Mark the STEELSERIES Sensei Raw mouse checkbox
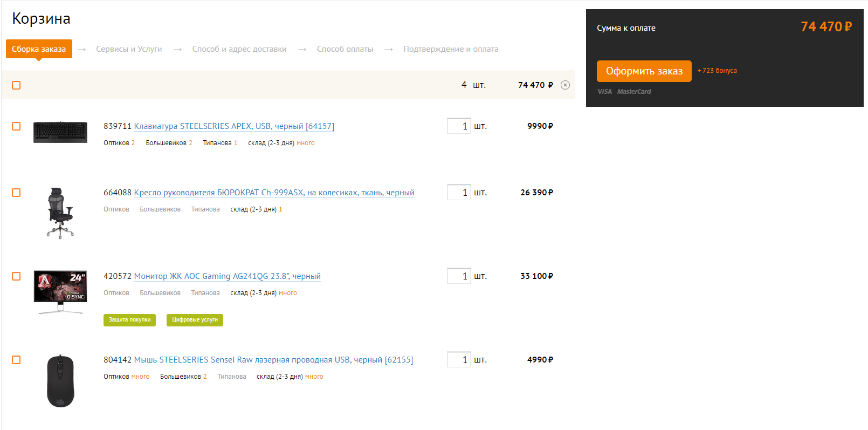 point(16,360)
